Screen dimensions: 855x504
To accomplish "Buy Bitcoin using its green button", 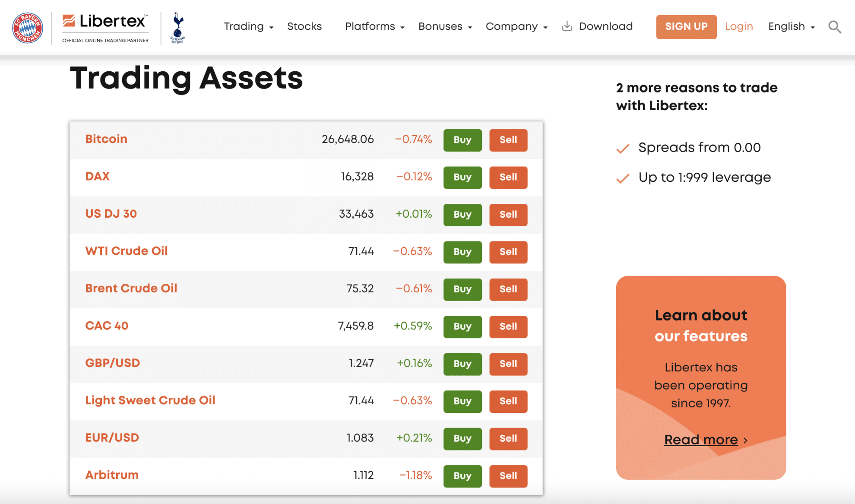I will click(462, 140).
